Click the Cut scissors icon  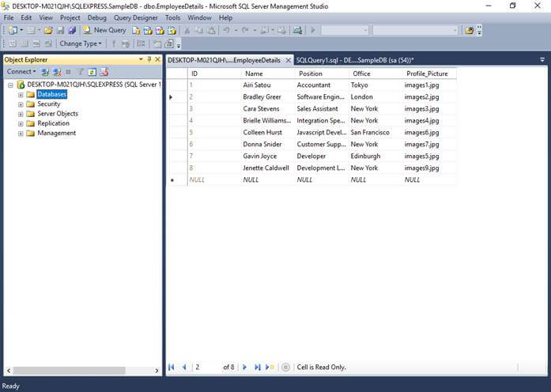(187, 31)
